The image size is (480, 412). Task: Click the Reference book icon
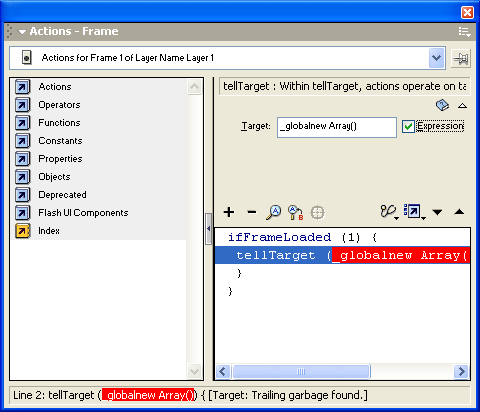click(442, 105)
